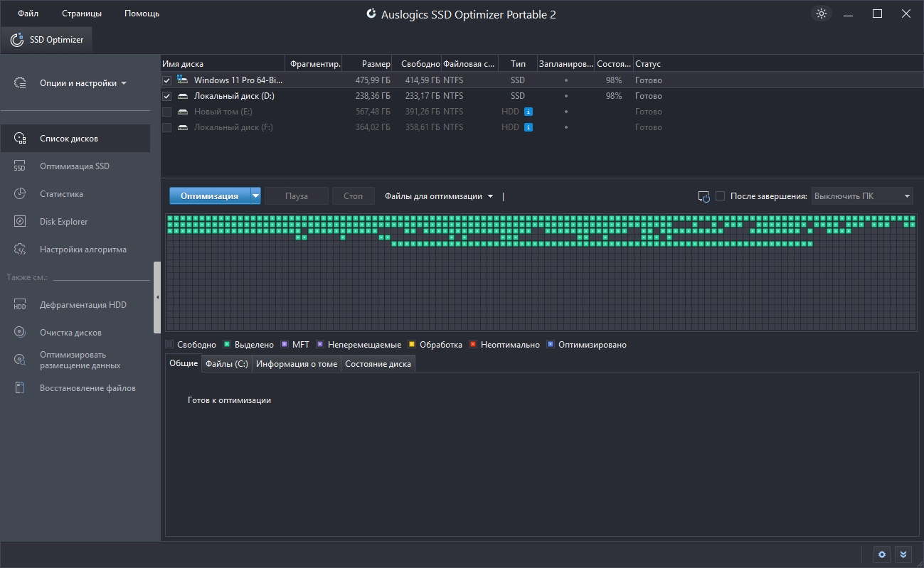Open the Файл menu
Image resolution: width=924 pixels, height=568 pixels.
(28, 14)
